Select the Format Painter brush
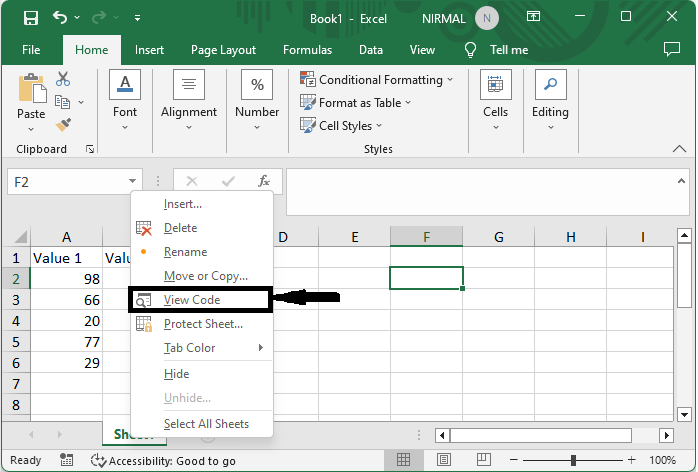698x472 pixels. [x=63, y=125]
